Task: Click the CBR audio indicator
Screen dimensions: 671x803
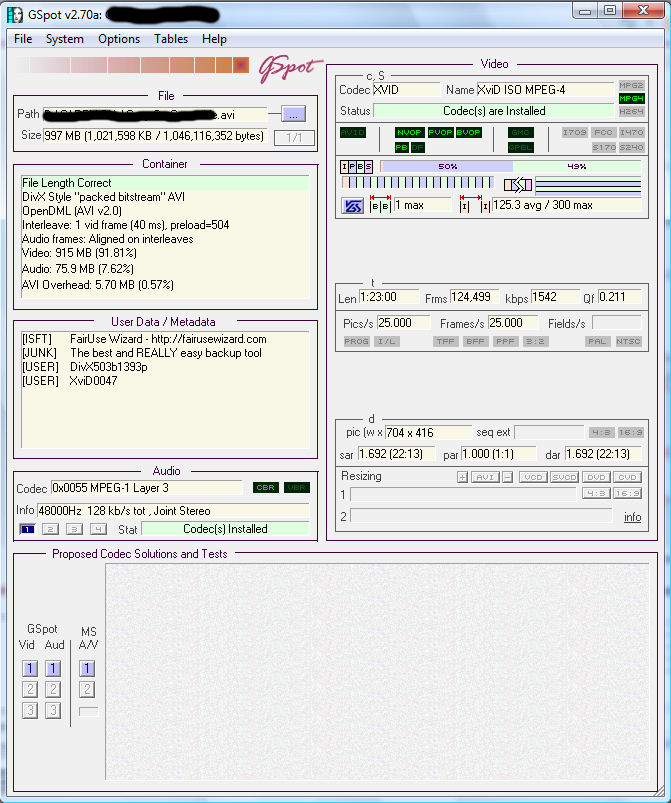Action: click(x=265, y=488)
